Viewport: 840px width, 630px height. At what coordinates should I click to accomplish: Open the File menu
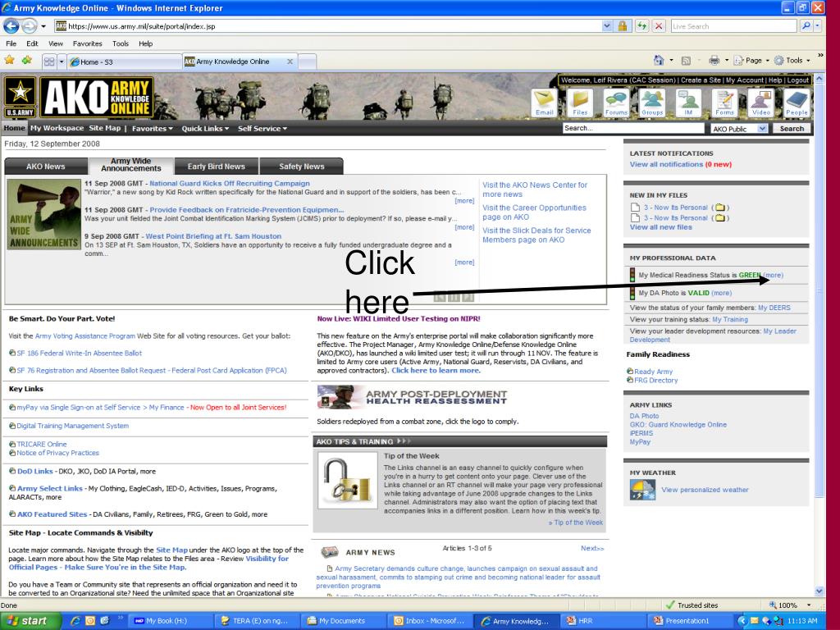tap(11, 43)
